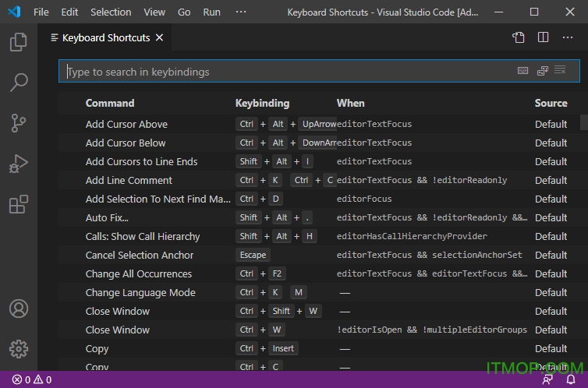Viewport: 588px width, 388px height.
Task: Open the Accounts menu icon
Action: tap(19, 309)
